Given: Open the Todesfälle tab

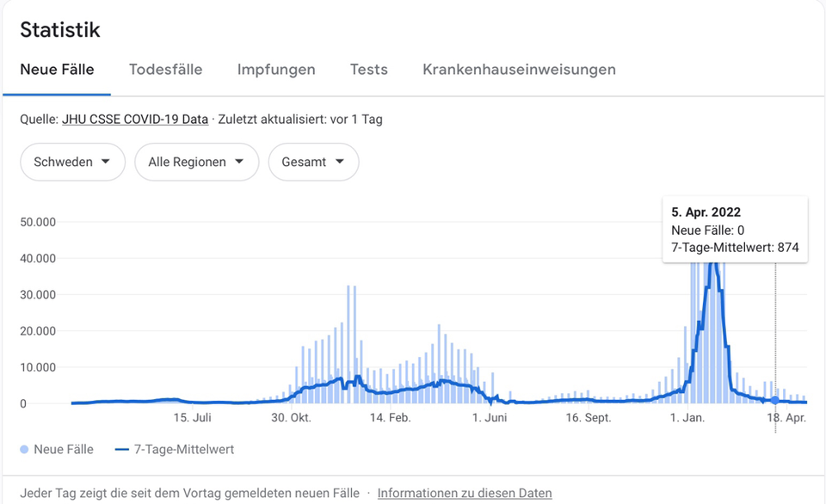Looking at the screenshot, I should [165, 70].
